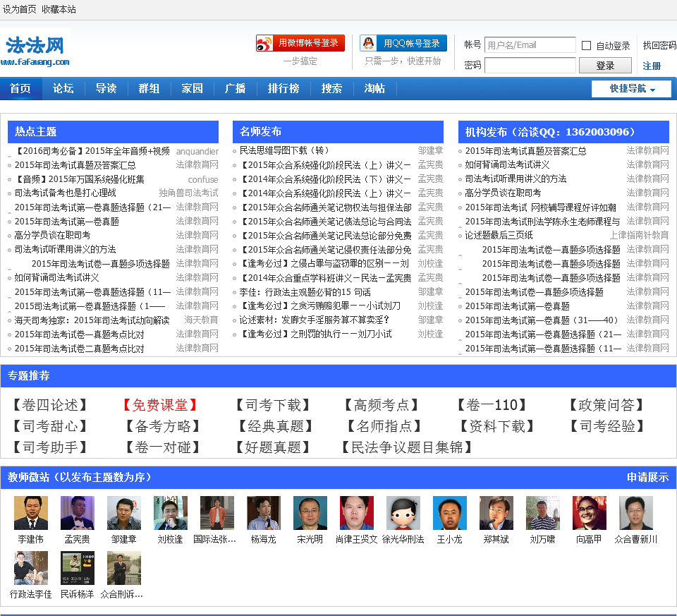Open the 找回密码 link
This screenshot has width=677, height=616.
[659, 45]
